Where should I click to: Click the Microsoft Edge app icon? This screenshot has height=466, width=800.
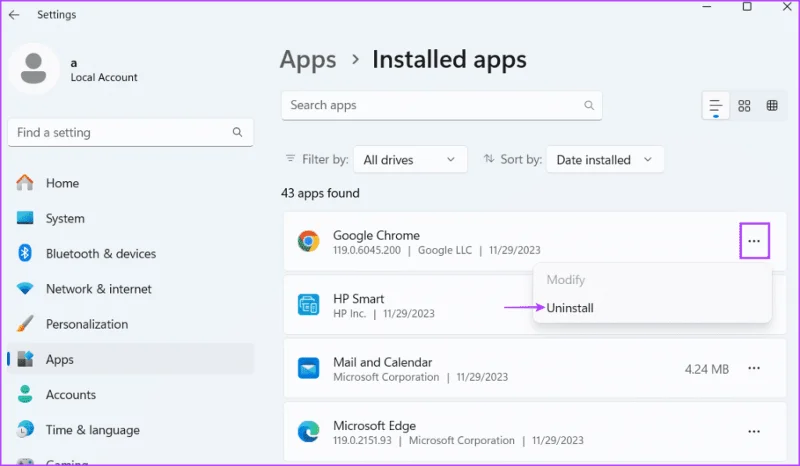[x=309, y=432]
